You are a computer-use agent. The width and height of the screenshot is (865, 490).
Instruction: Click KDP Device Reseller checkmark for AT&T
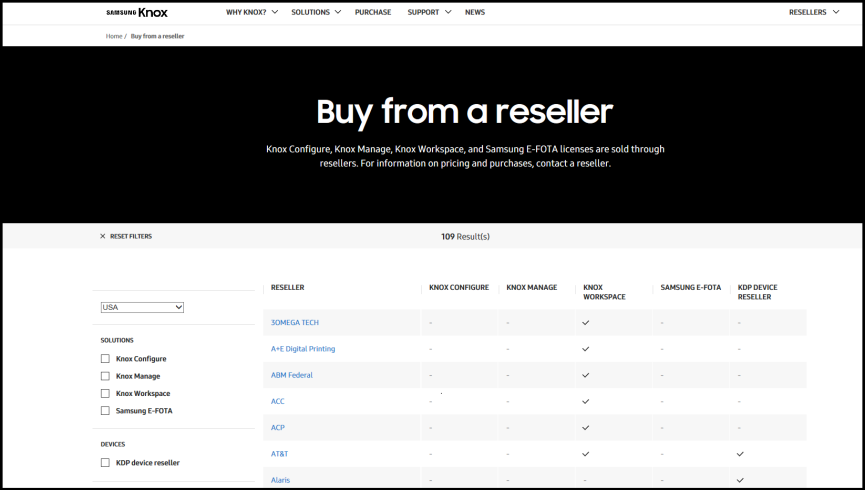pyautogui.click(x=740, y=454)
